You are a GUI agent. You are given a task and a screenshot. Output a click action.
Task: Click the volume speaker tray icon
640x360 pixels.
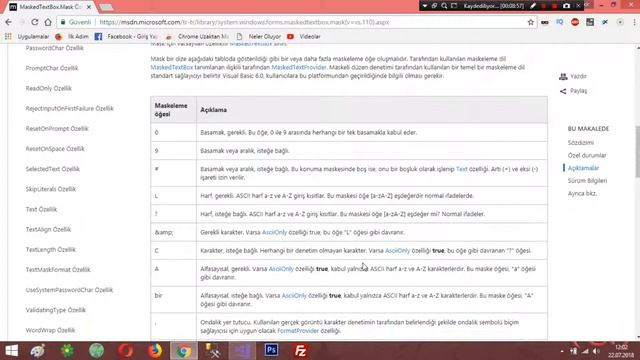pos(596,351)
